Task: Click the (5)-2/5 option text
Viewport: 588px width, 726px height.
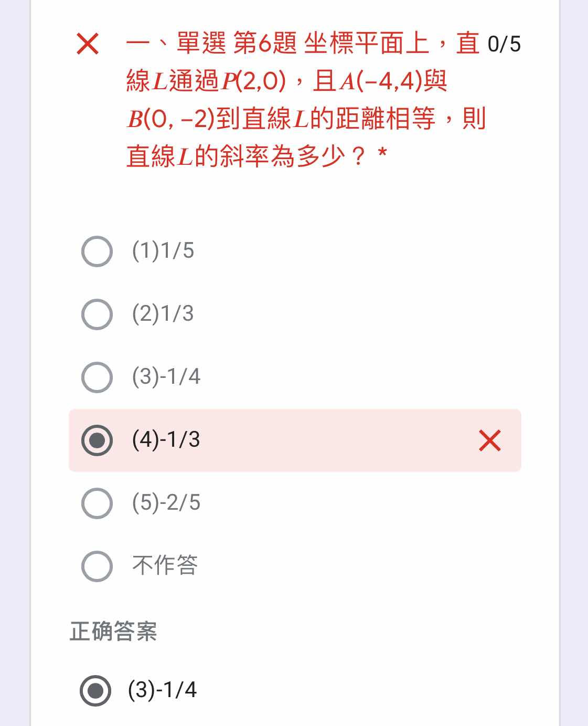Action: point(166,502)
